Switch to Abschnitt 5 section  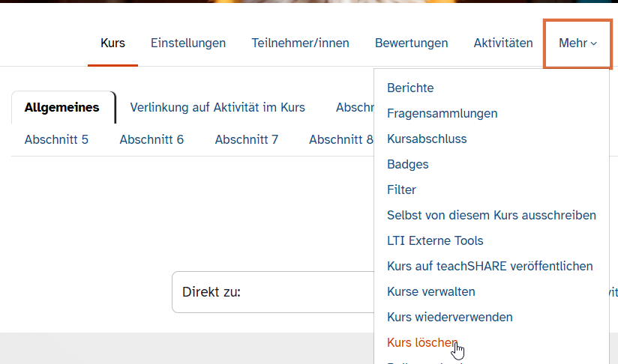56,139
